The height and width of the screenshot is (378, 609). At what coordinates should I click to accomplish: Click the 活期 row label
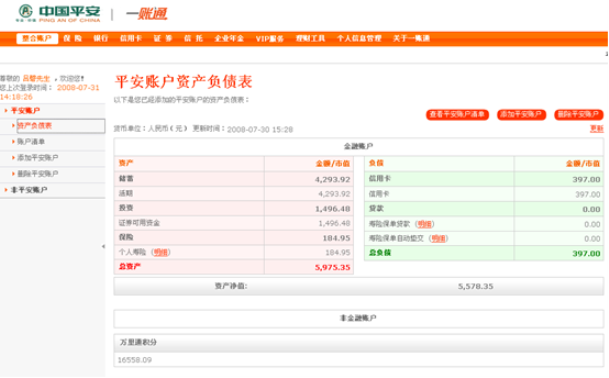tap(126, 193)
